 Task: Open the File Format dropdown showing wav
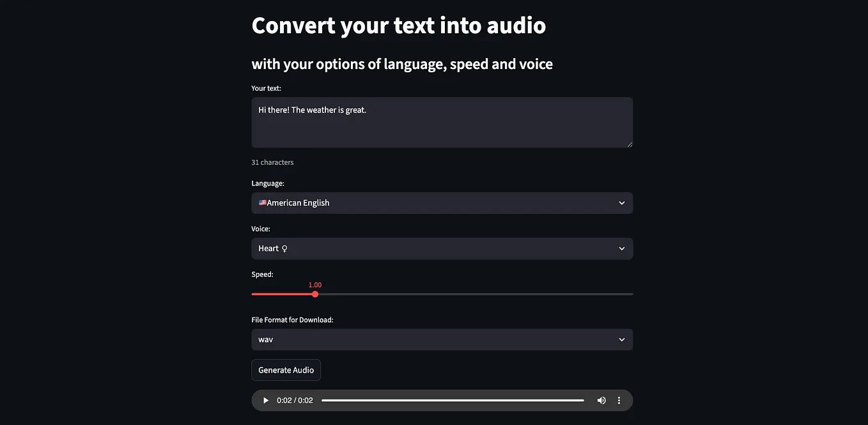442,339
